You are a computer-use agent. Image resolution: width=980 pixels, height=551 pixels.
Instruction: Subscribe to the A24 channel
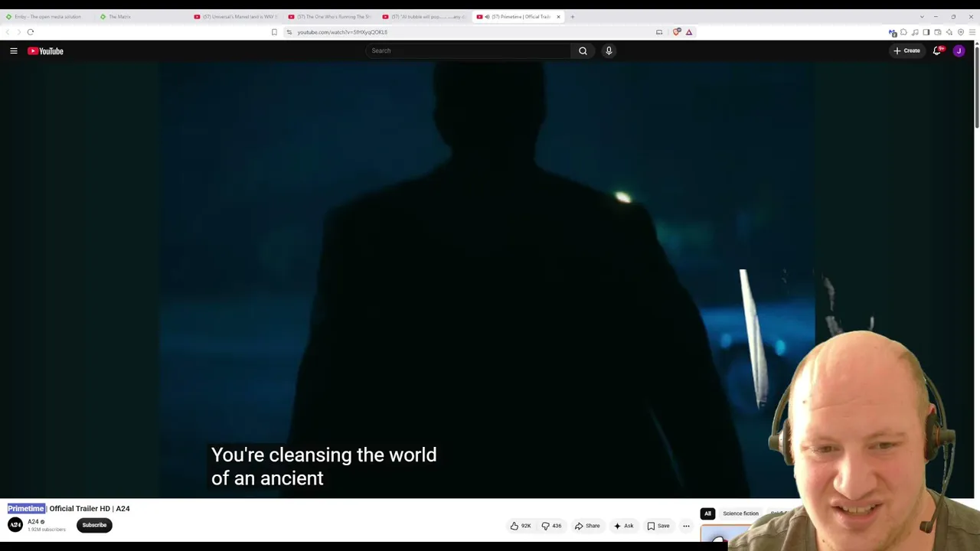click(94, 525)
